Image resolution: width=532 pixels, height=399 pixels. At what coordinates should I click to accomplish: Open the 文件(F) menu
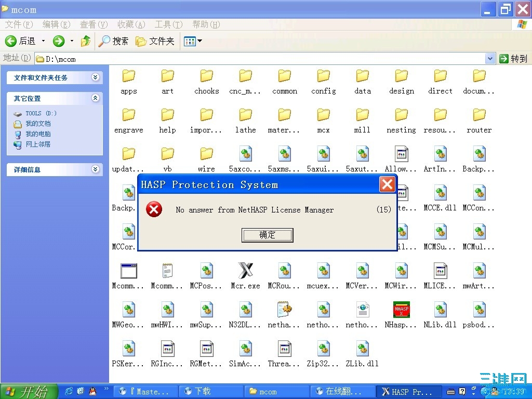click(19, 24)
